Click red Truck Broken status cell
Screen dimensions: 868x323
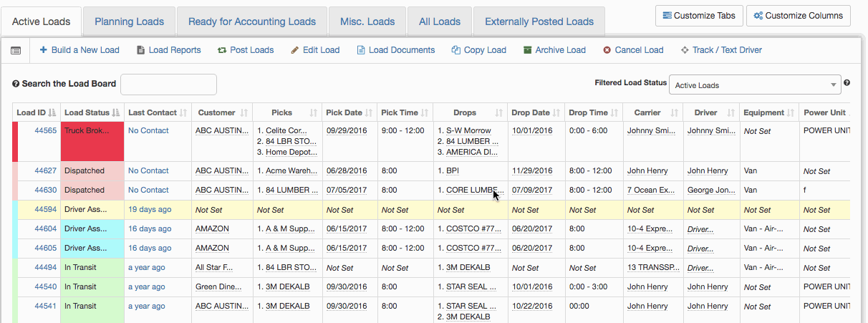click(x=92, y=141)
